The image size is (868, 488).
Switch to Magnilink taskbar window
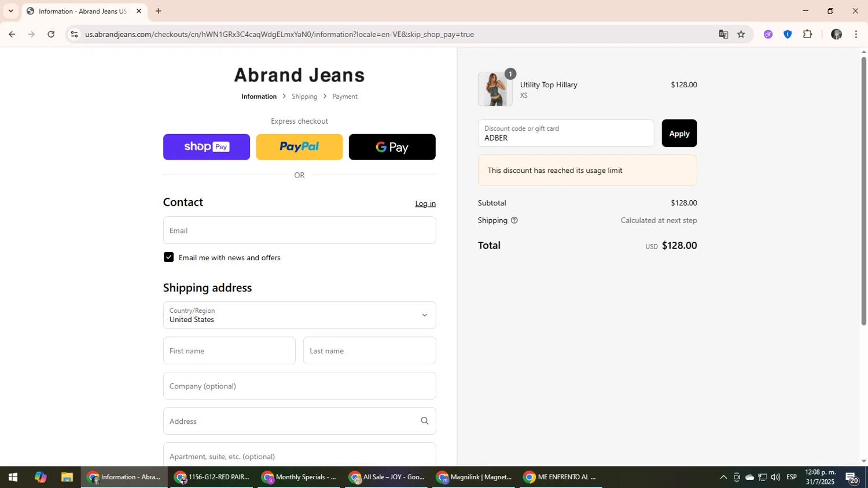(474, 477)
